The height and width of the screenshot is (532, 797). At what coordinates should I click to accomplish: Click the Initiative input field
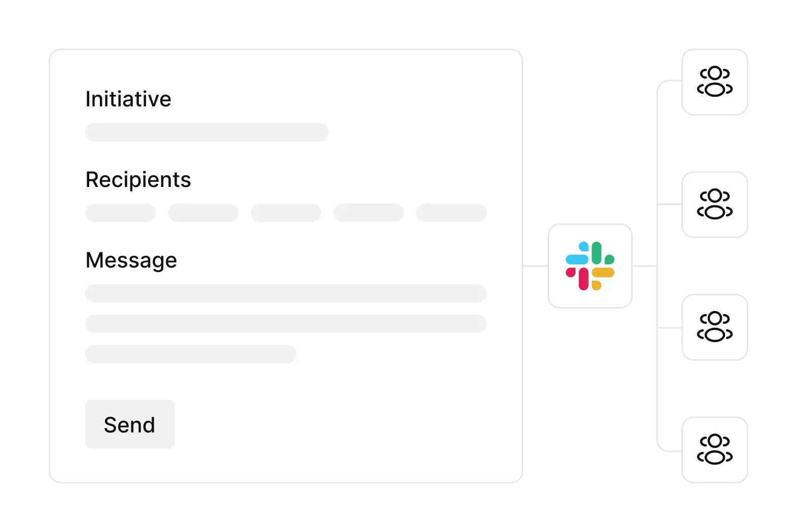coord(207,132)
